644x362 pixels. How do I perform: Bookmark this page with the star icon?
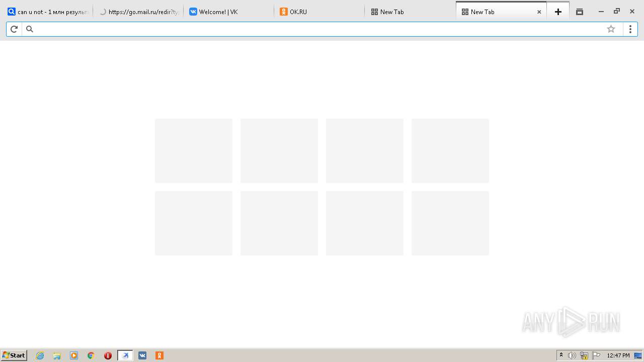click(x=611, y=29)
